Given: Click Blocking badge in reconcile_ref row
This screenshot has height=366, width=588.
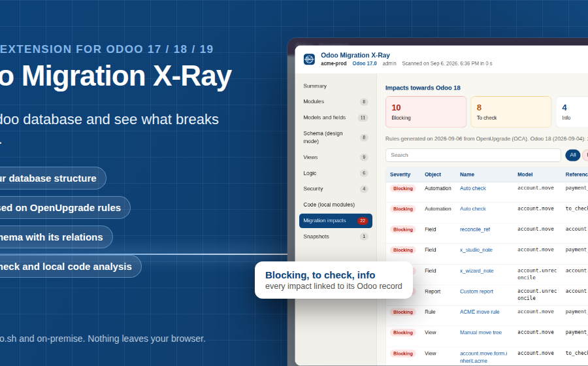Looking at the screenshot, I should point(402,229).
